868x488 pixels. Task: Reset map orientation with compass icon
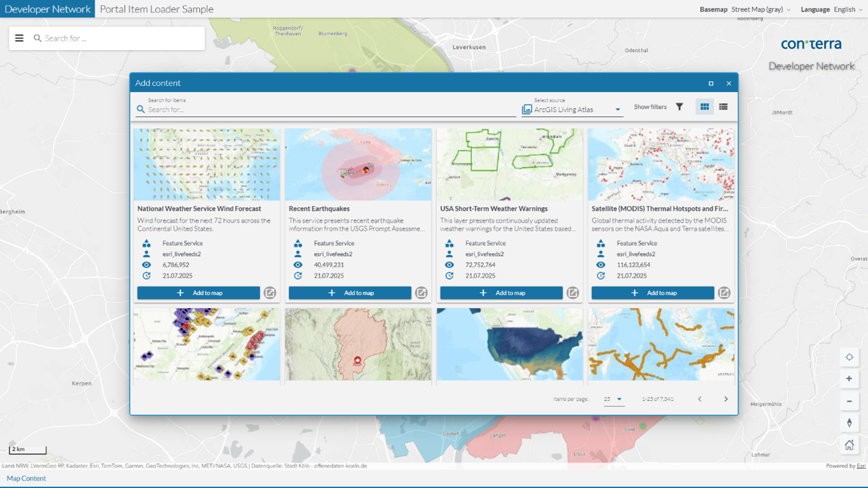(x=849, y=423)
